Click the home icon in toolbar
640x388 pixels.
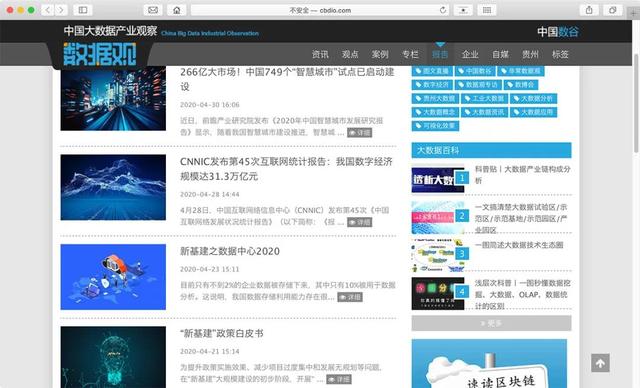pos(177,10)
